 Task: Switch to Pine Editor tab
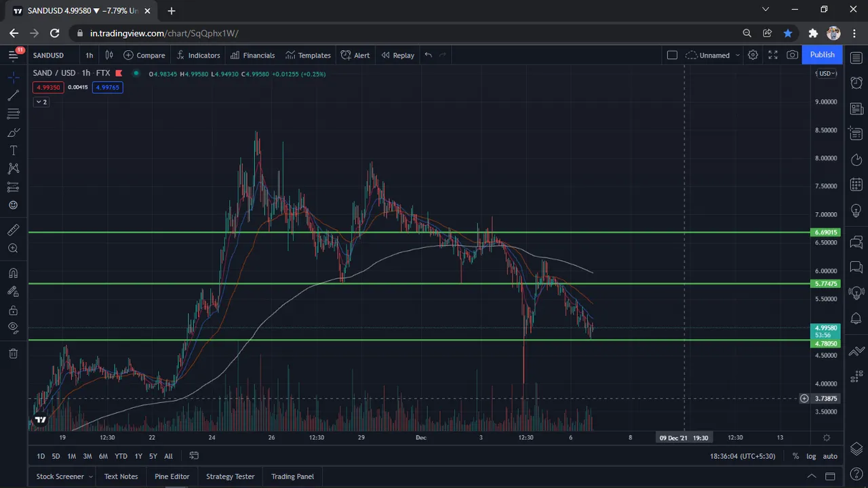172,476
